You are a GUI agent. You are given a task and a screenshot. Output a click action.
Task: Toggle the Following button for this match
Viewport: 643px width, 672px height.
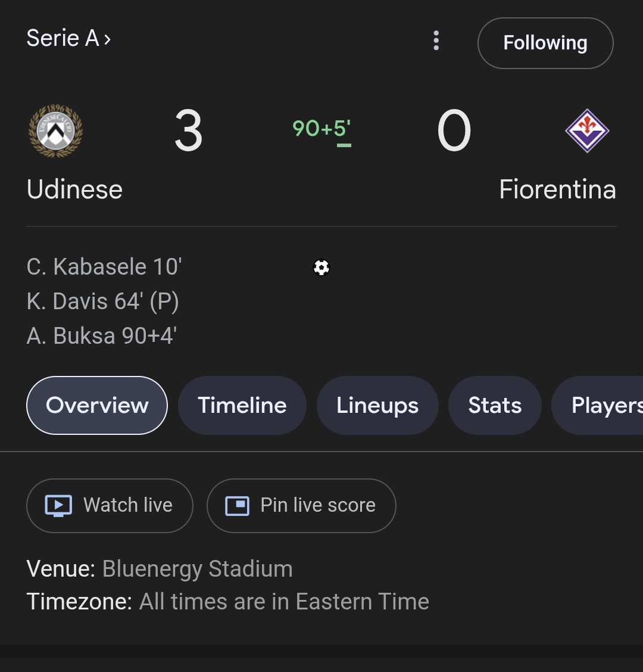pyautogui.click(x=545, y=43)
